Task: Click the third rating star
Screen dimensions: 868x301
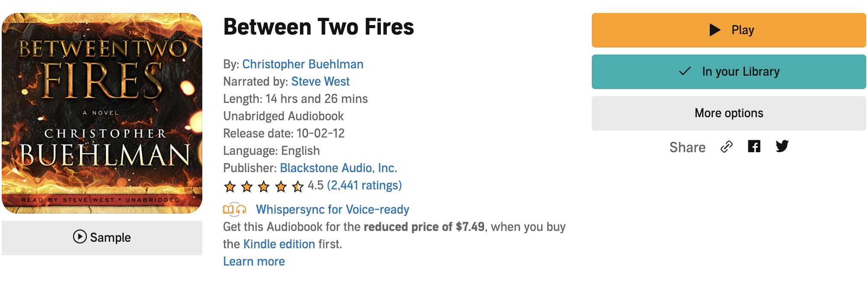Action: 264,186
